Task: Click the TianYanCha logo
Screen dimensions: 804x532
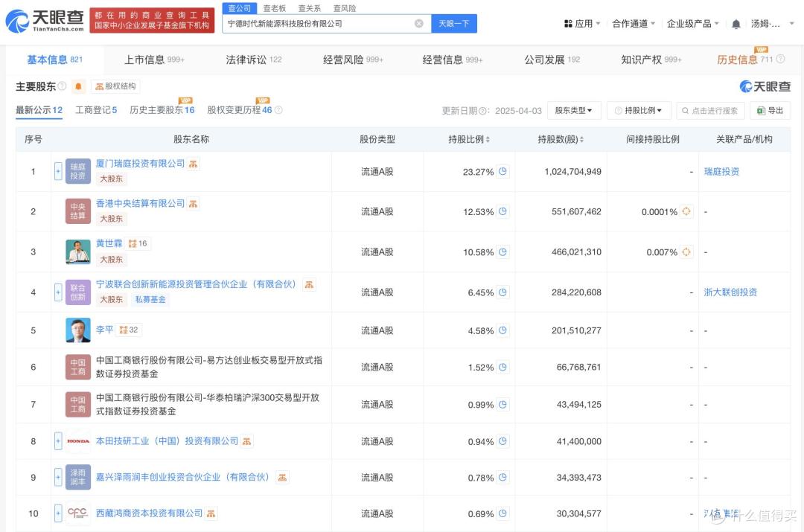Action: 45,21
